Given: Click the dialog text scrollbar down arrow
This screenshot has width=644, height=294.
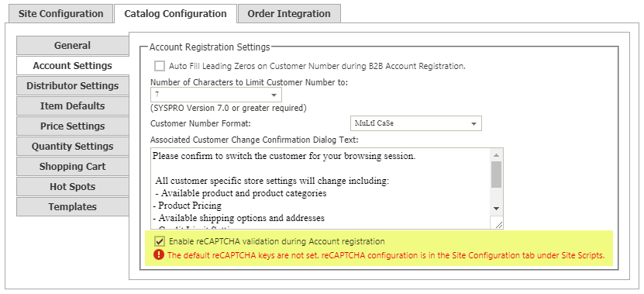Looking at the screenshot, I should point(496,209).
